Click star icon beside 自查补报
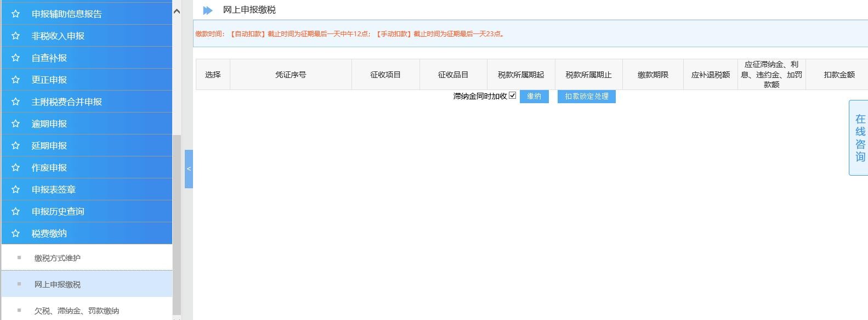Viewport: 868px width, 320px height. coord(15,58)
